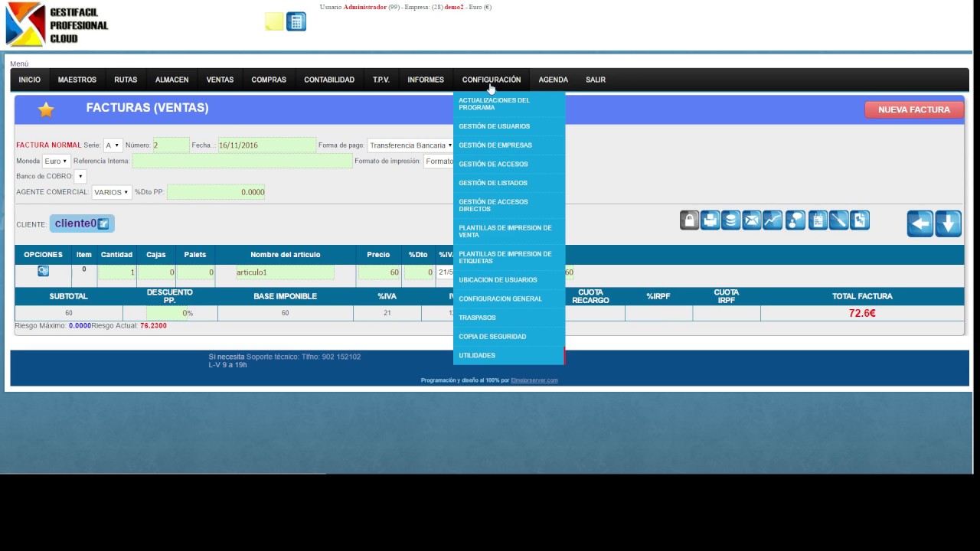Viewport: 980px width, 551px height.
Task: Open the Serie dropdown showing A
Action: pyautogui.click(x=113, y=145)
